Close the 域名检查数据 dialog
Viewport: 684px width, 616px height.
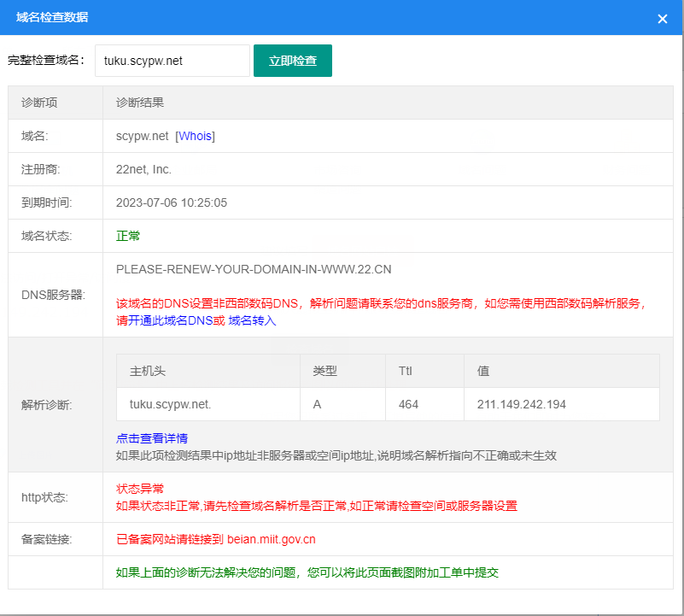[x=662, y=19]
